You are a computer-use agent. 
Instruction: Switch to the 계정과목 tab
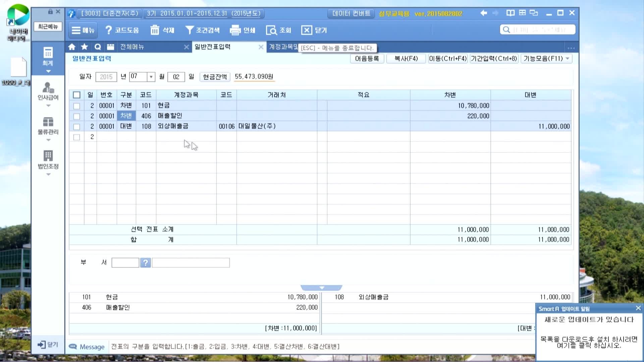click(x=283, y=47)
